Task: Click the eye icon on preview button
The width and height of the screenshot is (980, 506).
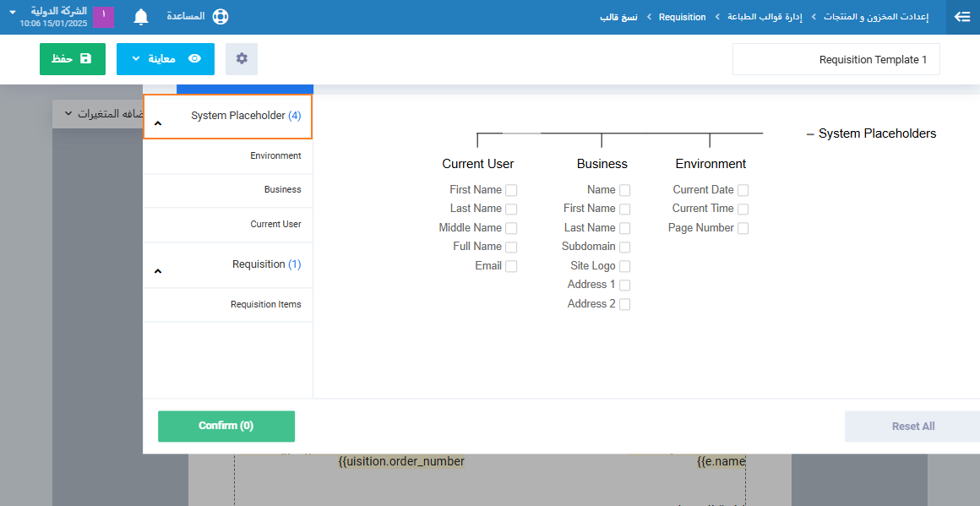Action: (194, 59)
